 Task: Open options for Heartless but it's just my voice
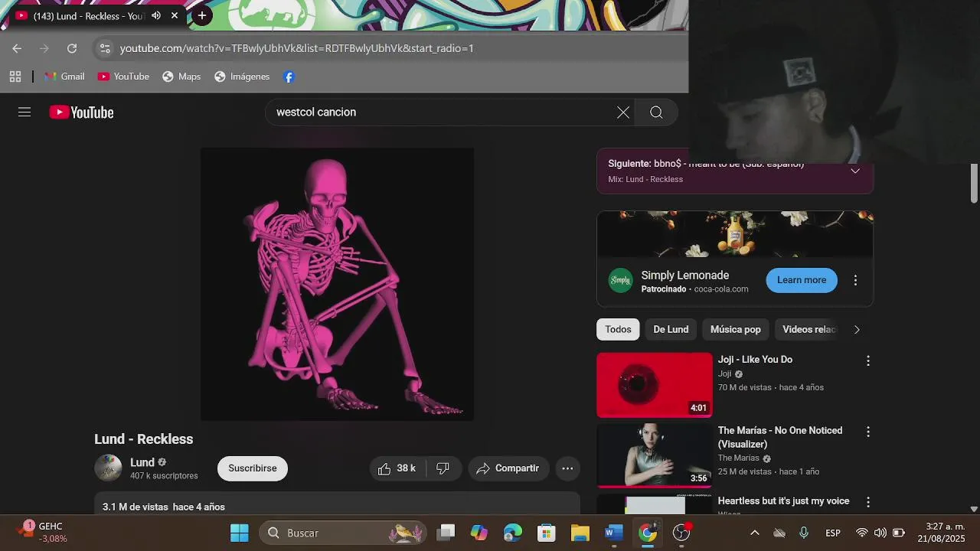click(867, 502)
